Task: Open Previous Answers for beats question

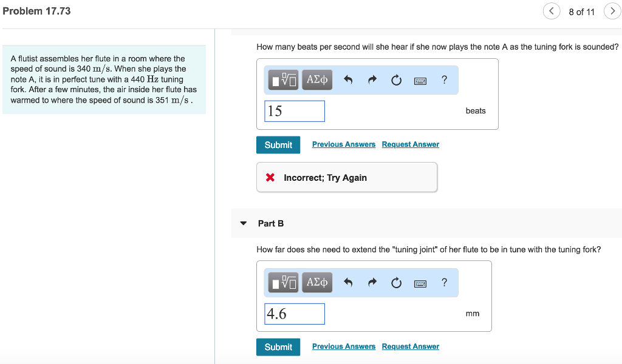Action: coord(344,144)
